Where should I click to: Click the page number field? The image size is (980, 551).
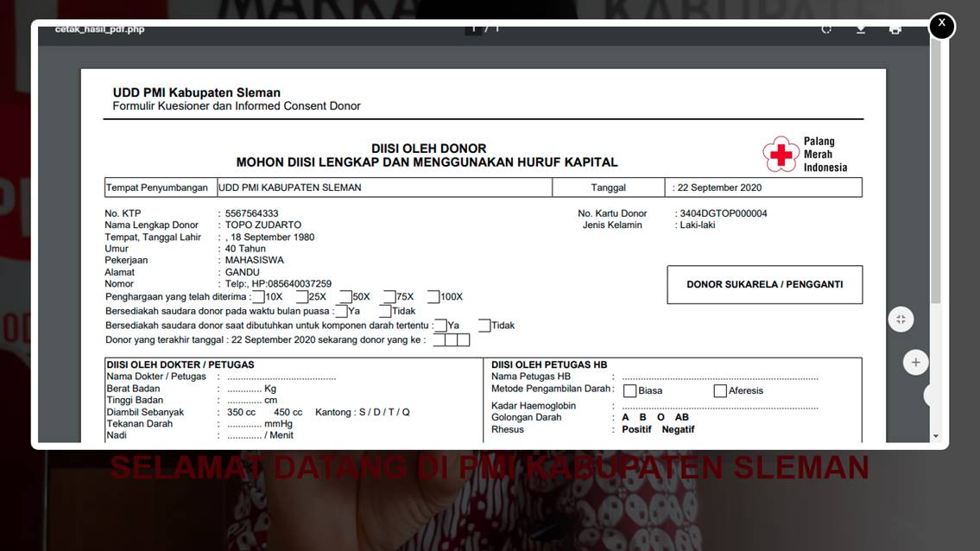coord(473,28)
